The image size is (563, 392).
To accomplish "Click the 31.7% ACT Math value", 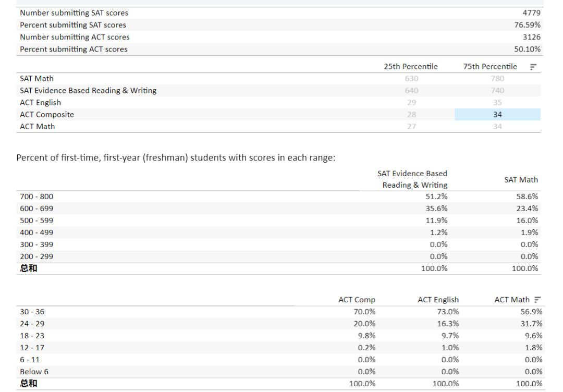I will (531, 324).
